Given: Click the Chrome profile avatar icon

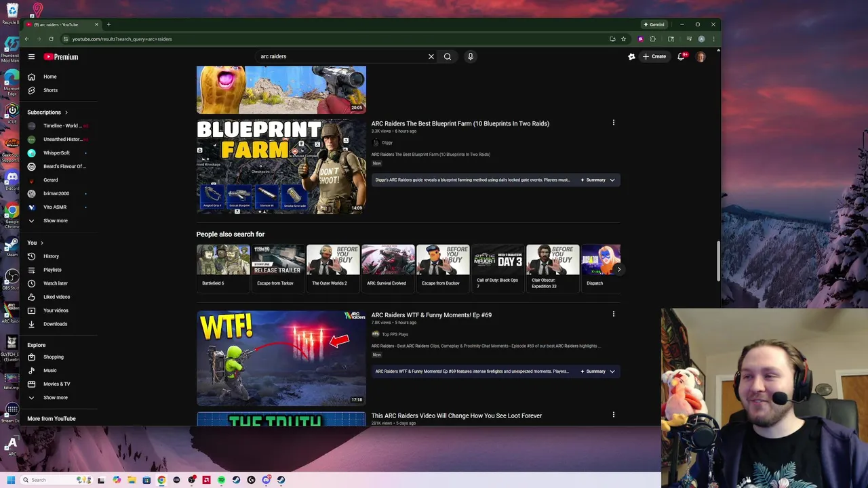Looking at the screenshot, I should (701, 39).
